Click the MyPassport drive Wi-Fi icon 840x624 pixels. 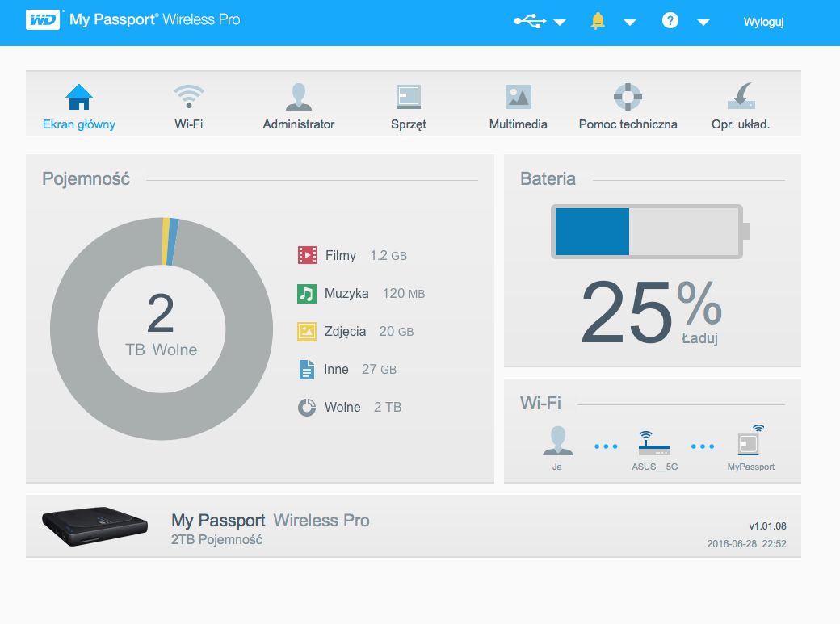(x=750, y=440)
